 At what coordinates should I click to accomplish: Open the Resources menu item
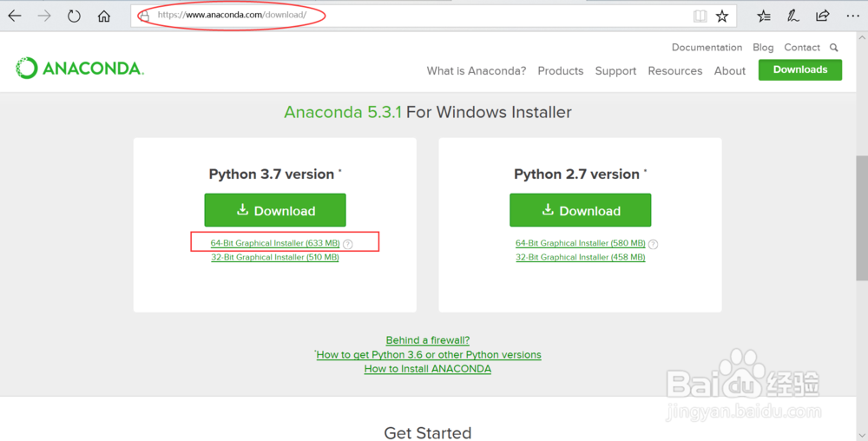674,71
